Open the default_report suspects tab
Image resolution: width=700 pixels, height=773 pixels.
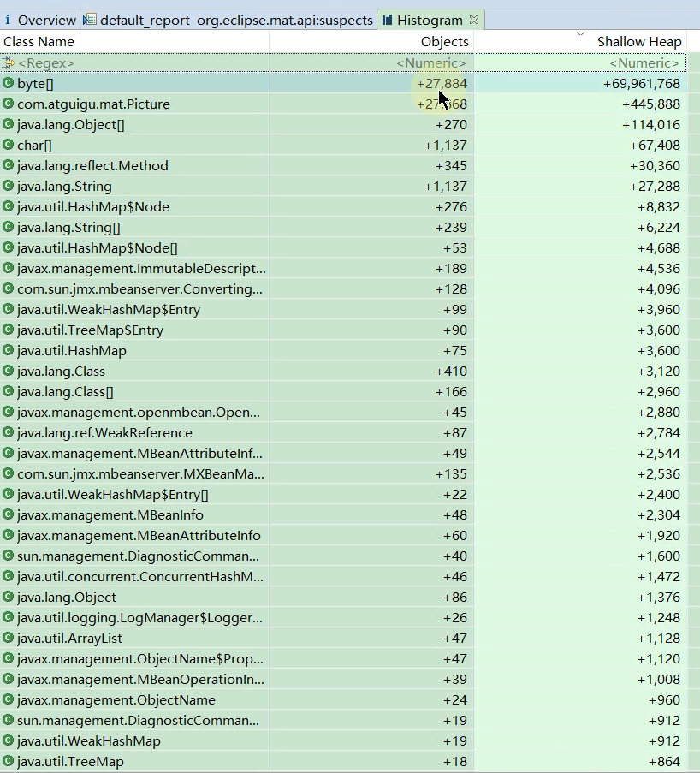click(228, 21)
